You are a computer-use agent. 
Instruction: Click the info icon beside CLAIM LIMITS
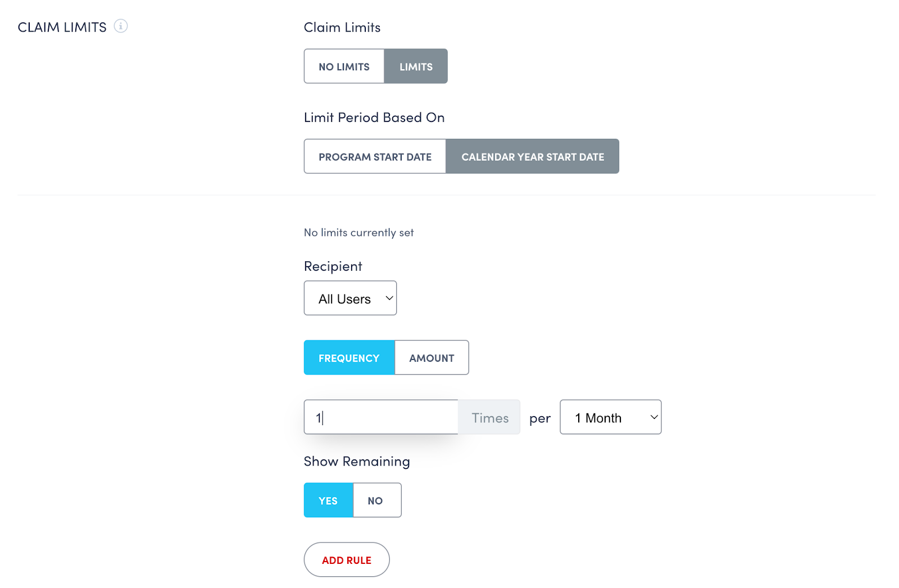tap(121, 26)
